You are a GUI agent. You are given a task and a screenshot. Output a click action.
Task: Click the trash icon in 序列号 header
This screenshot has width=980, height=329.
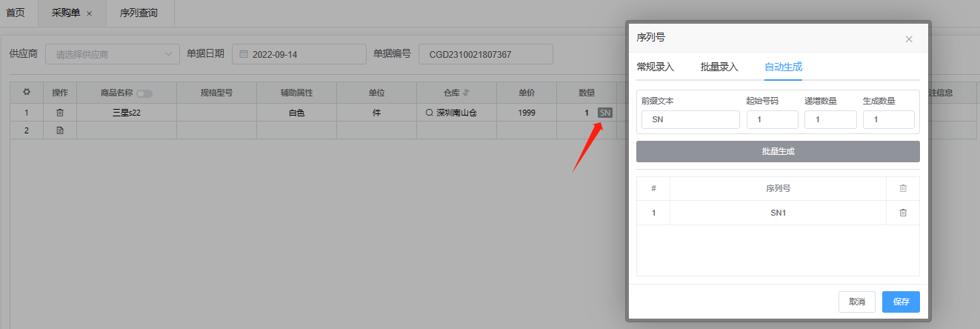point(902,188)
